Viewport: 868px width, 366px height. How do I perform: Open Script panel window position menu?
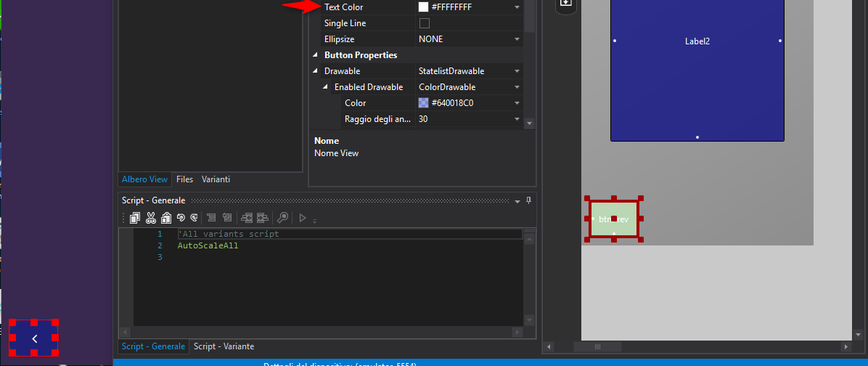[x=517, y=201]
